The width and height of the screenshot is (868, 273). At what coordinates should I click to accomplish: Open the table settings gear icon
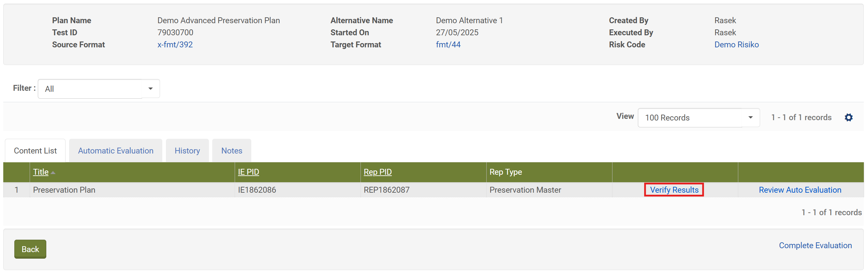click(x=848, y=118)
